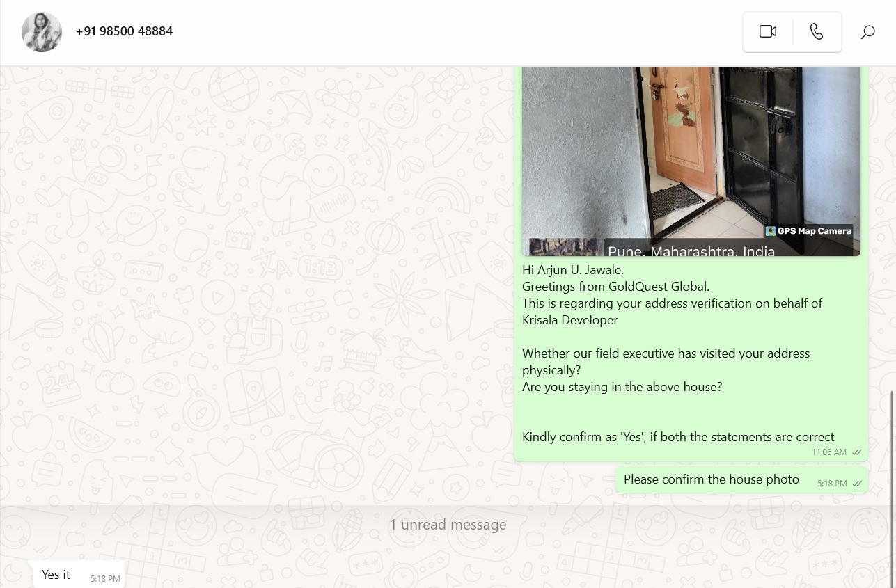Open contact info for +91 98500 48884
Viewport: 896px width, 588px height.
(124, 31)
